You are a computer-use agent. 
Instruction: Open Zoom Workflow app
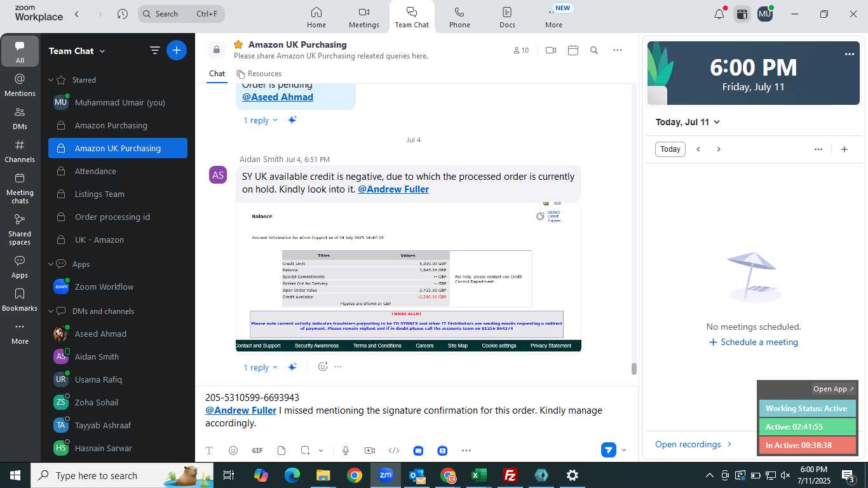point(118,287)
